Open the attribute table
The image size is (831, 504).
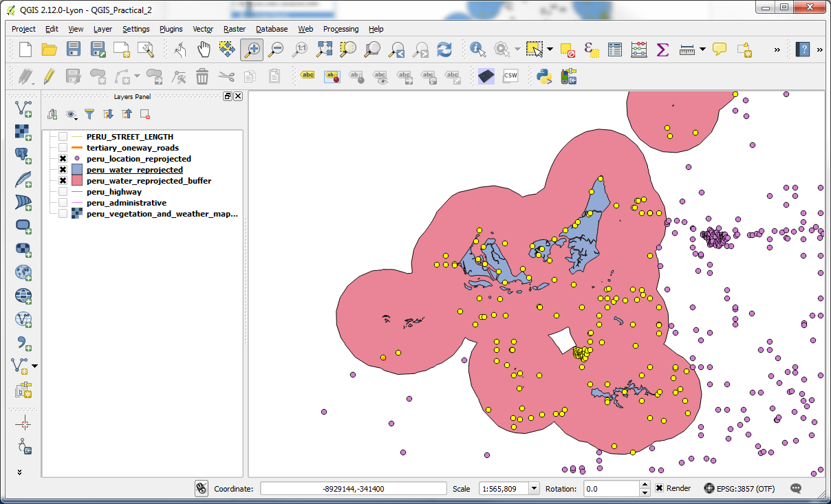[615, 49]
